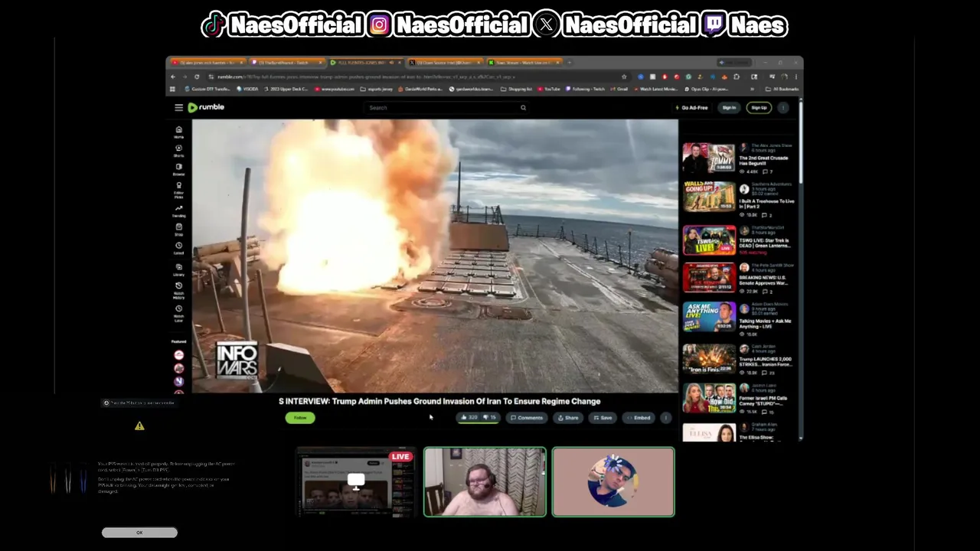
Task: Open Latest in the Rumble sidebar
Action: (x=178, y=248)
